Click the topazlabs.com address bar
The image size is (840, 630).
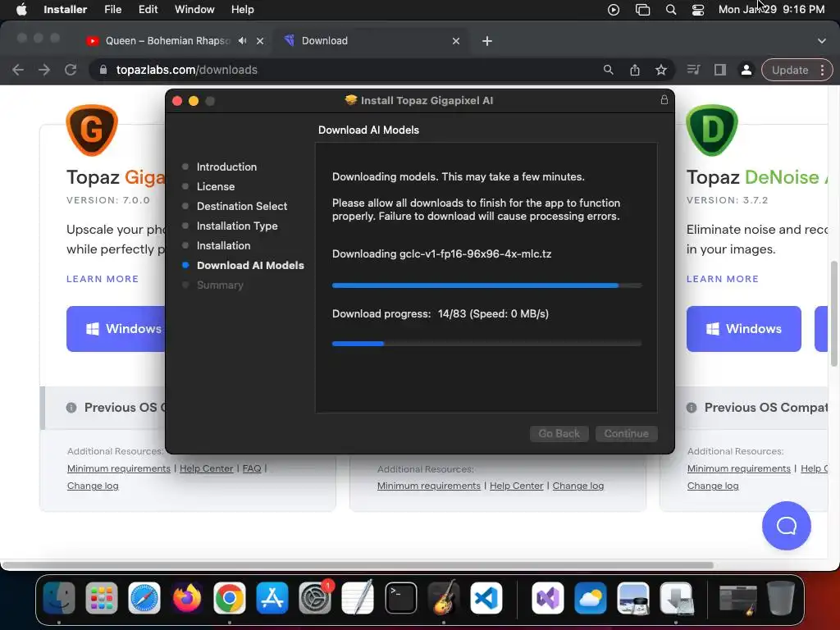tap(343, 70)
